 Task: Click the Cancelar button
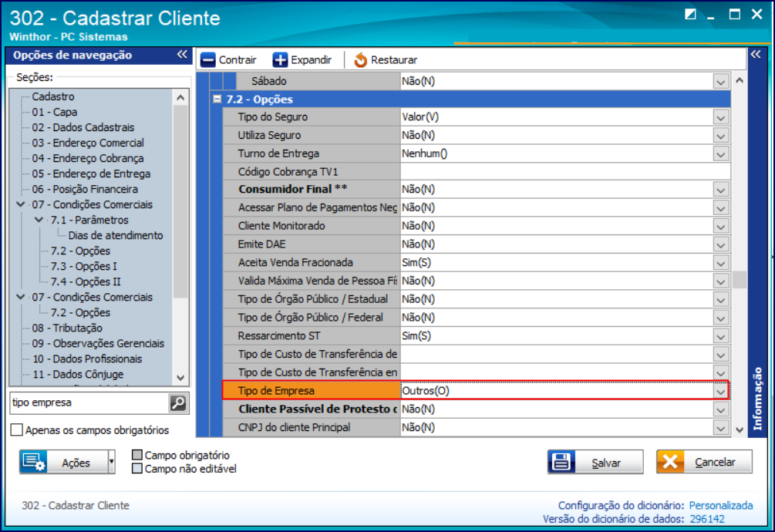tap(704, 462)
